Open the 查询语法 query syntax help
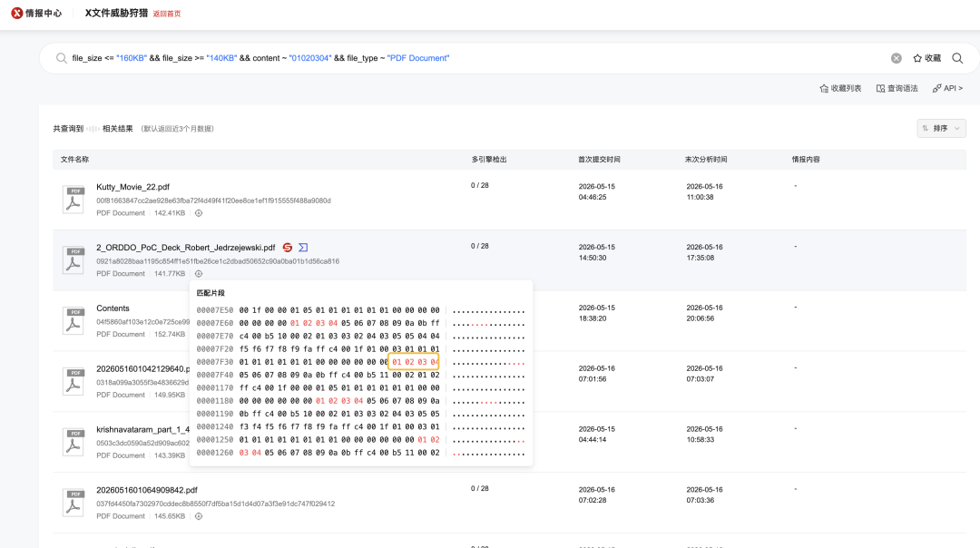This screenshot has width=980, height=548. point(897,88)
